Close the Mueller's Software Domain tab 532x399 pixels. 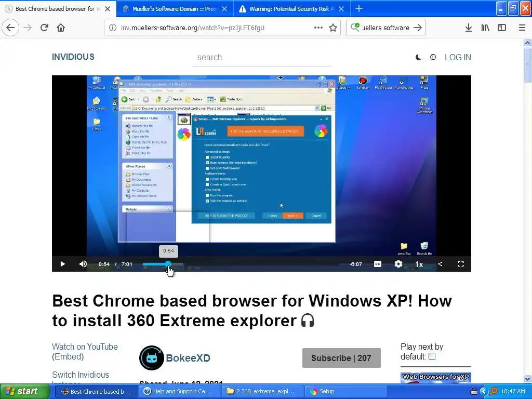point(224,9)
